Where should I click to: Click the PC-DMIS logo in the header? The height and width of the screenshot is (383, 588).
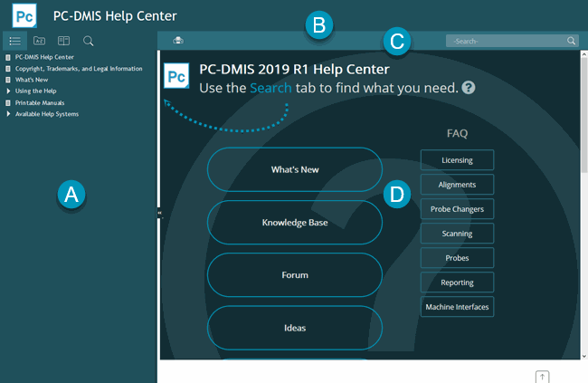(x=26, y=15)
